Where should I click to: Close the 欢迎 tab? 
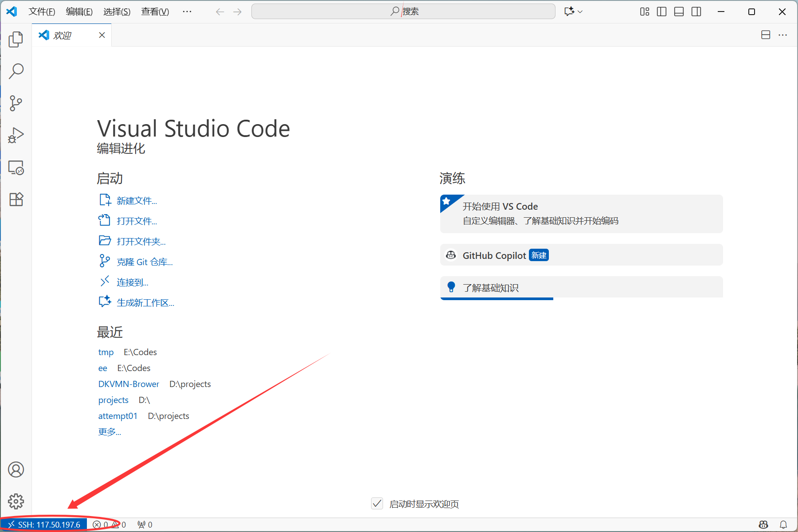[102, 35]
